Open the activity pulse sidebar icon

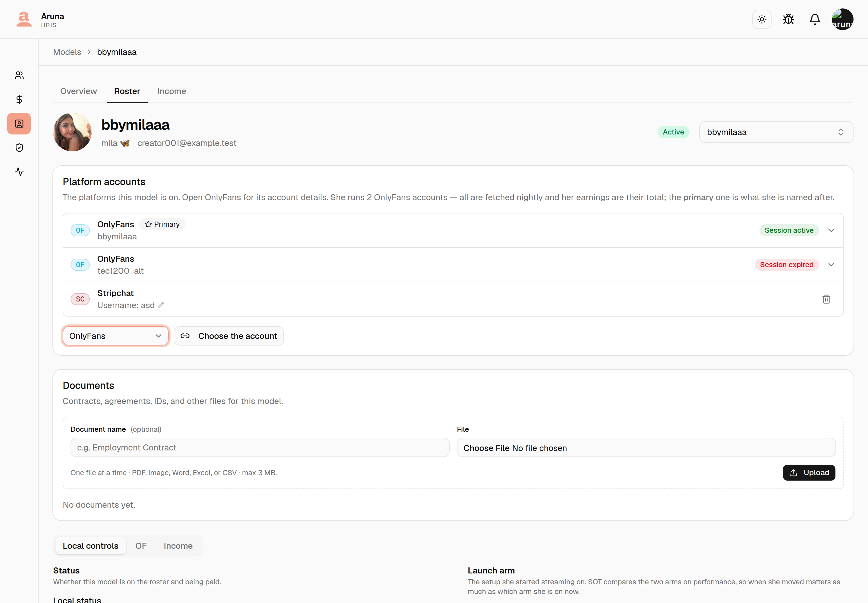coord(19,172)
